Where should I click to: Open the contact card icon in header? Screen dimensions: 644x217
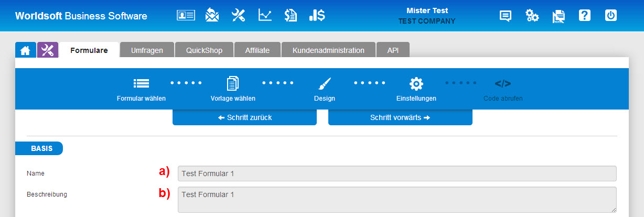[x=186, y=15]
